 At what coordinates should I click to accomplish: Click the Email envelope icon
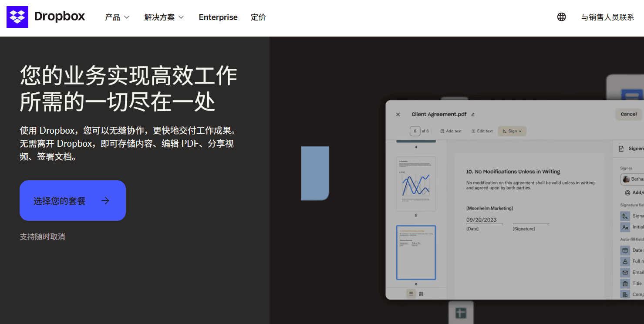point(625,273)
